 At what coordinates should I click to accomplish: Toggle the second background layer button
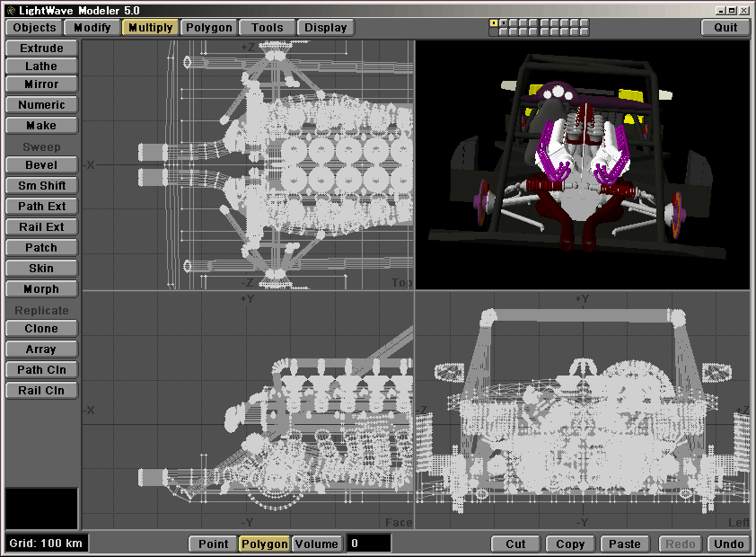click(503, 31)
